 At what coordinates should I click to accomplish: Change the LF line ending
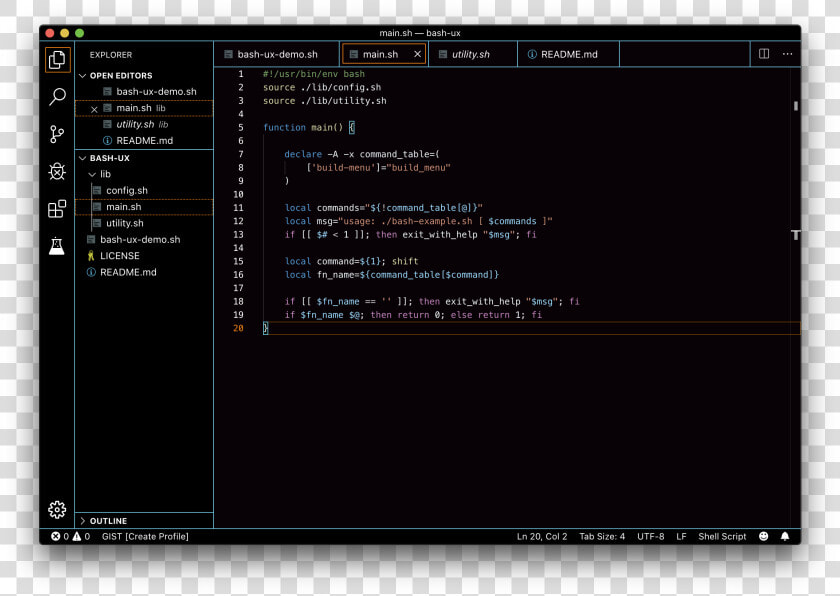pyautogui.click(x=681, y=536)
